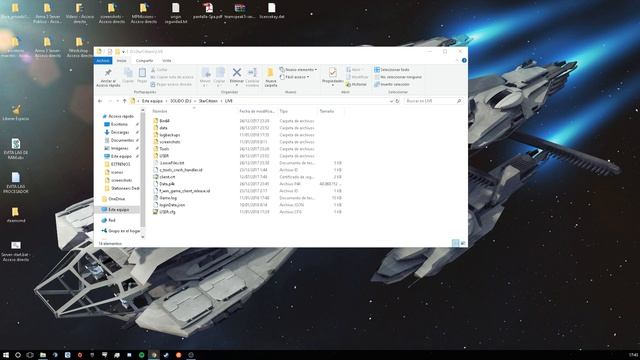Select Escritorio in navigation pane
The height and width of the screenshot is (360, 640).
click(x=116, y=124)
